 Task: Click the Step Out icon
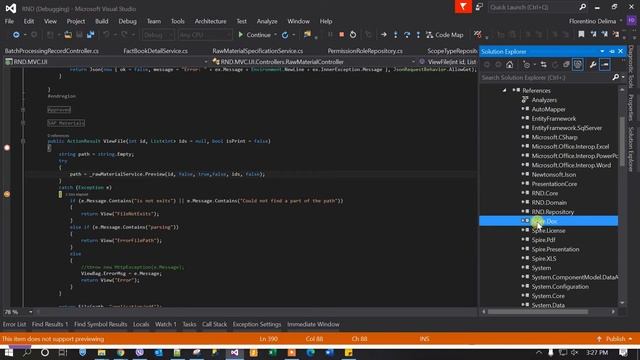[418, 35]
